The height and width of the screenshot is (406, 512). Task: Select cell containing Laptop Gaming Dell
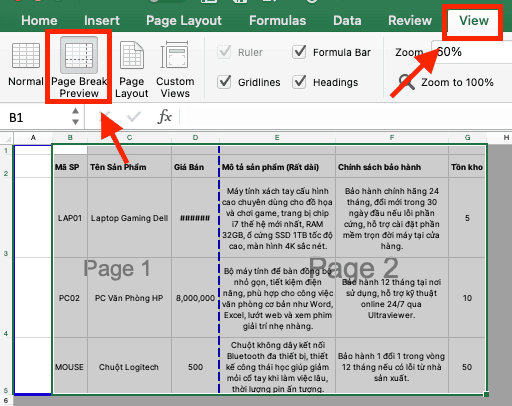[129, 218]
